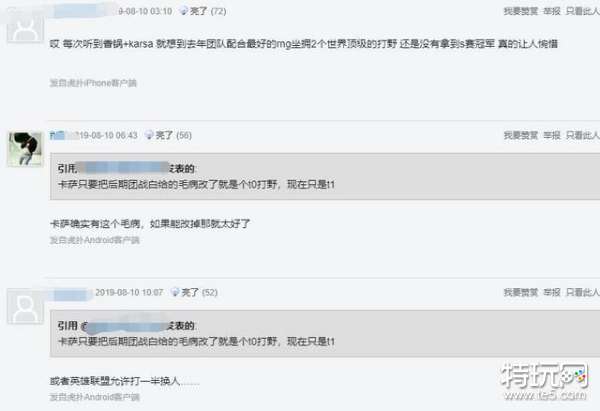Image resolution: width=600 pixels, height=411 pixels.
Task: Click 只看此人 on the third comment
Action: coord(583,292)
